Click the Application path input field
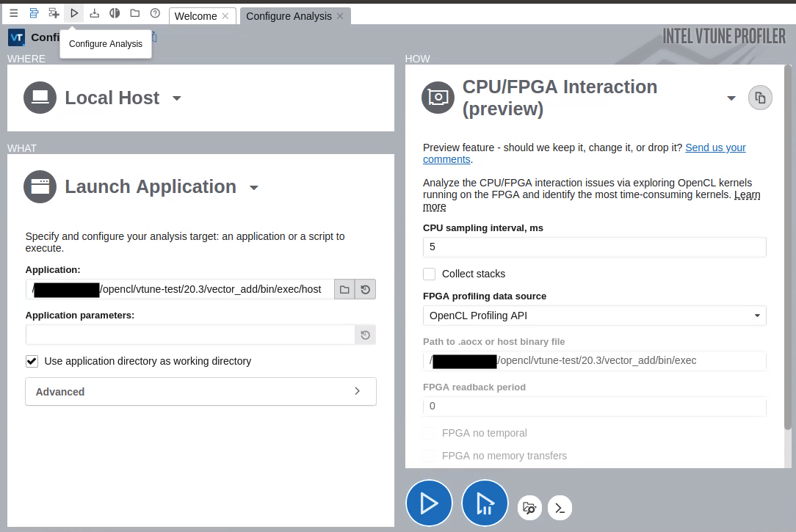Viewport: 796px width, 532px height. click(x=180, y=290)
